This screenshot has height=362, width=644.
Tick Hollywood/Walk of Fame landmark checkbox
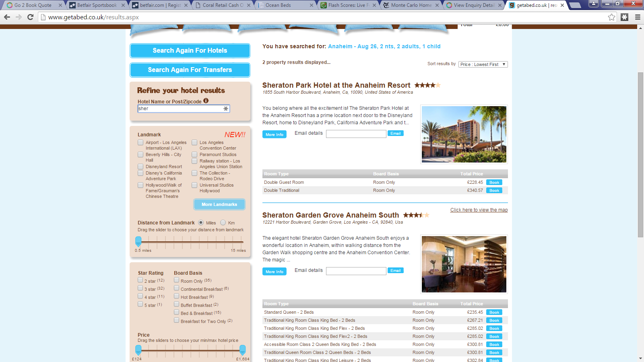point(140,185)
